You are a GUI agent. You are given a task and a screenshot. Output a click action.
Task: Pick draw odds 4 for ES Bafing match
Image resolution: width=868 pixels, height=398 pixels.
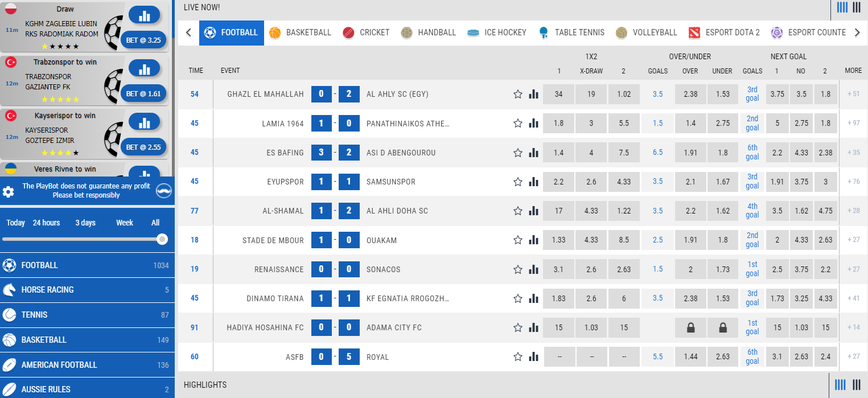[591, 153]
